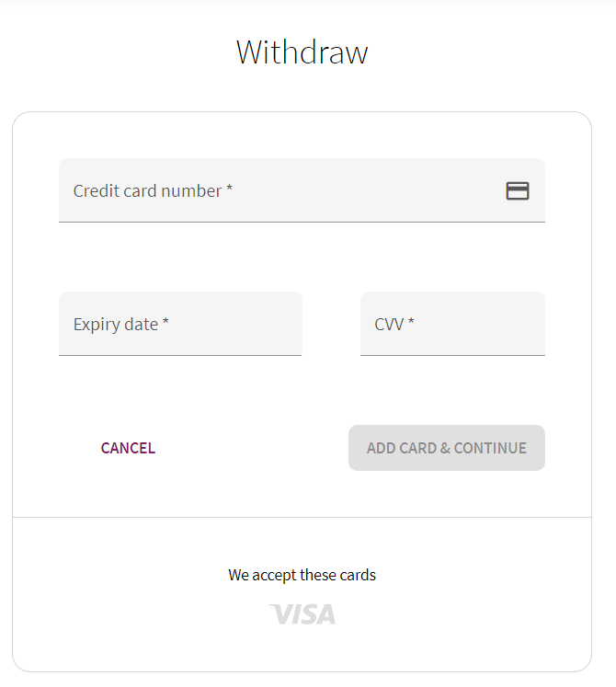The width and height of the screenshot is (616, 687).
Task: Focus the Credit card number input field
Action: click(x=302, y=190)
